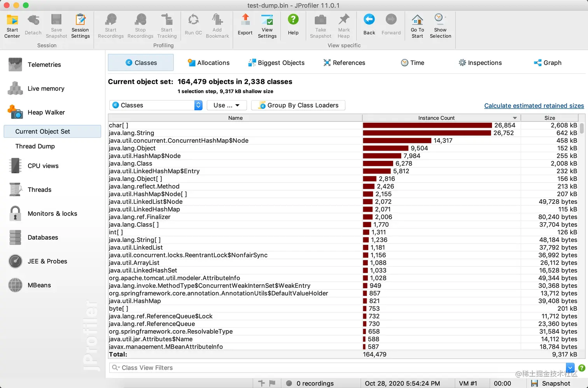Open the Monitors & locks section

[52, 214]
